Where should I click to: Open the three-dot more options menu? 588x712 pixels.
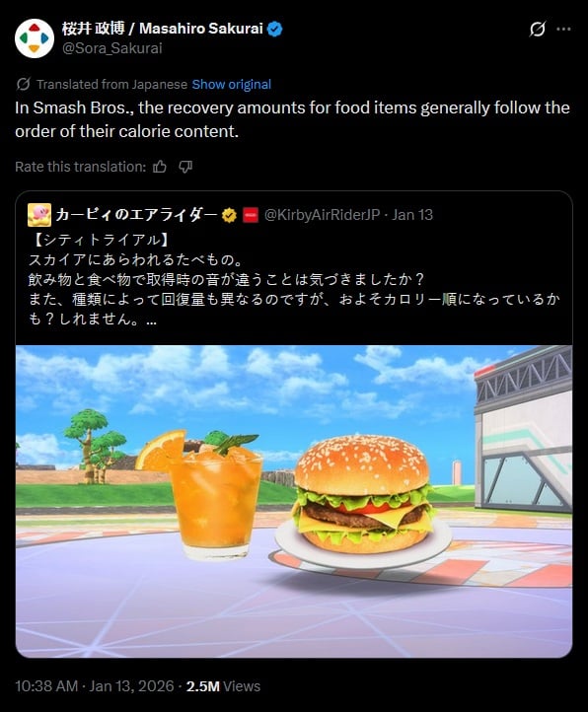pyautogui.click(x=563, y=29)
